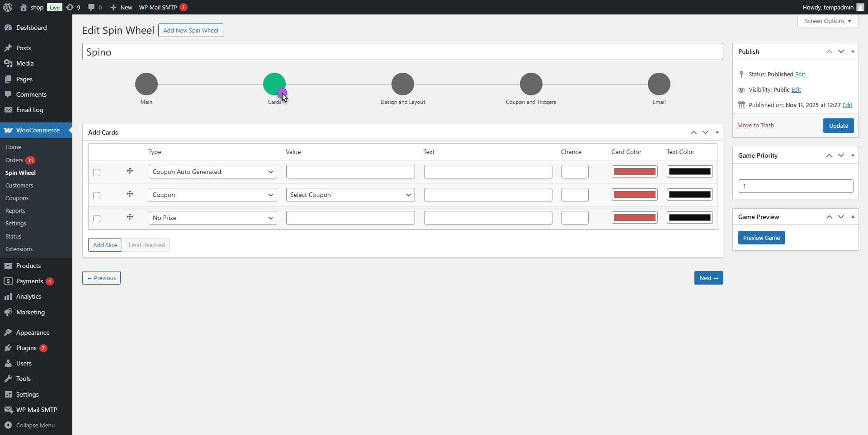The width and height of the screenshot is (868, 435).
Task: Open the Screen Options panel
Action: coord(827,21)
